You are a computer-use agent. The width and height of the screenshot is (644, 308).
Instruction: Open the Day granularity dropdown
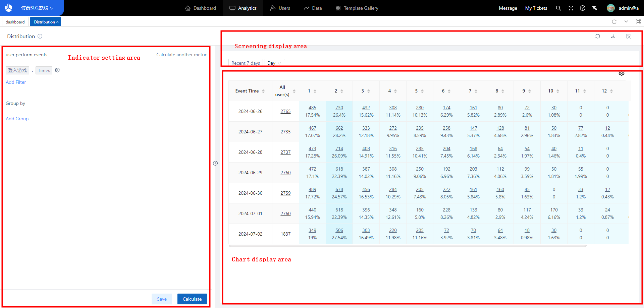click(274, 63)
